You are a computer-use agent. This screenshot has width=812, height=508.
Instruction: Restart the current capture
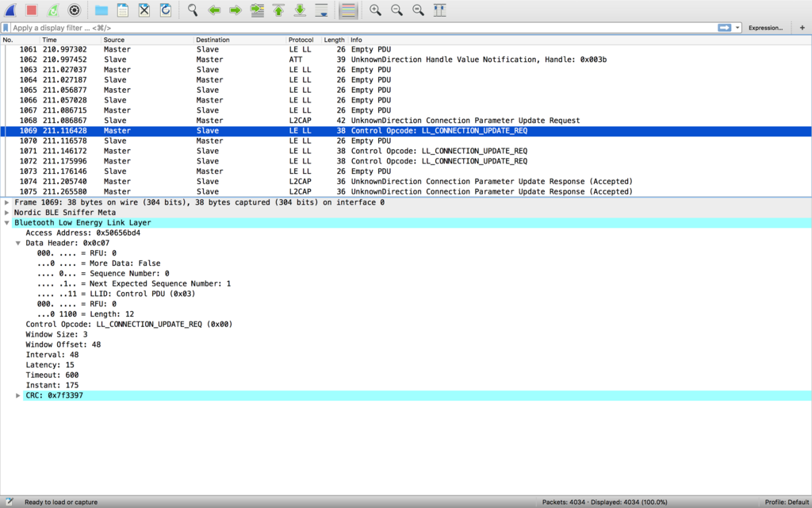click(x=53, y=10)
